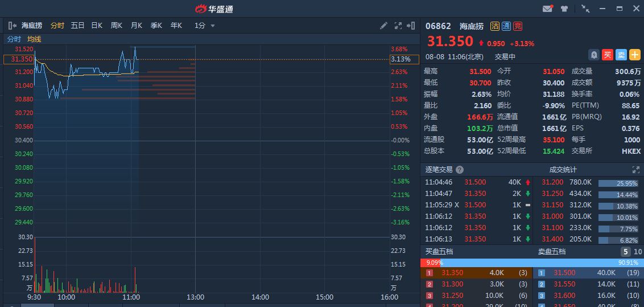Switch to the 日K chart tab
The height and width of the screenshot is (307, 644).
point(97,26)
